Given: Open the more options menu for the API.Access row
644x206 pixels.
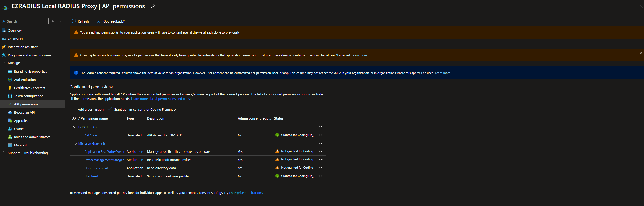Looking at the screenshot, I should [321, 135].
